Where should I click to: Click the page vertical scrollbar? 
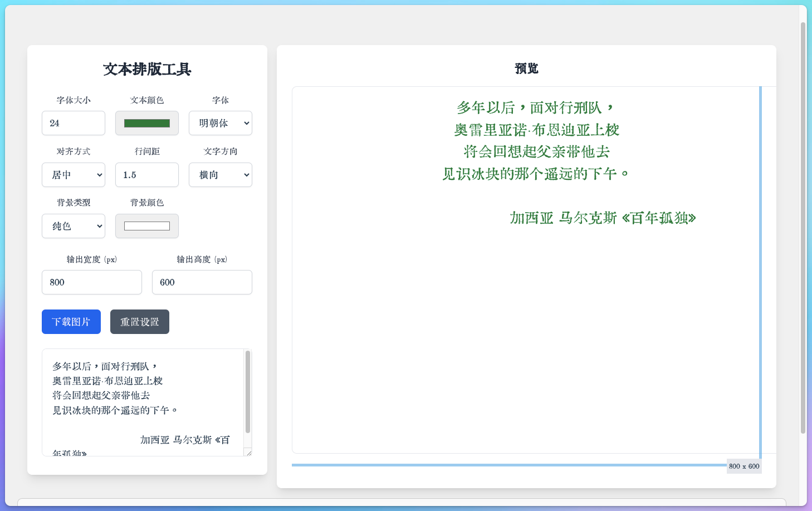[x=803, y=228]
